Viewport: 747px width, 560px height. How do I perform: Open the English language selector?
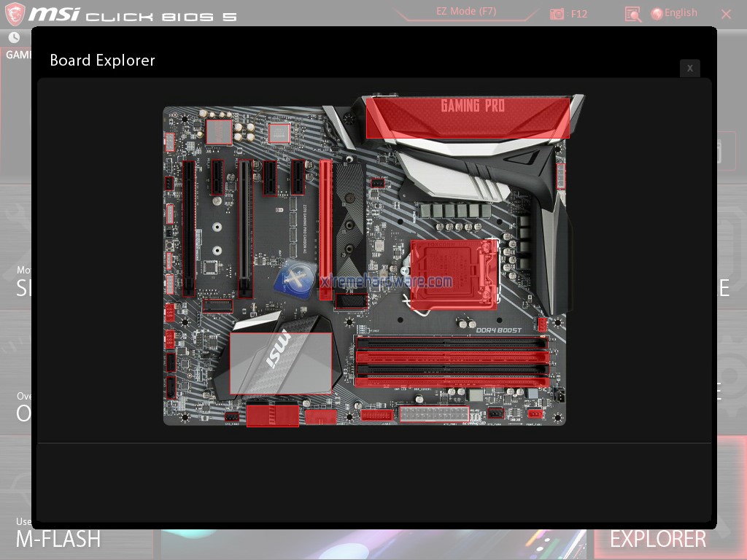pyautogui.click(x=674, y=13)
